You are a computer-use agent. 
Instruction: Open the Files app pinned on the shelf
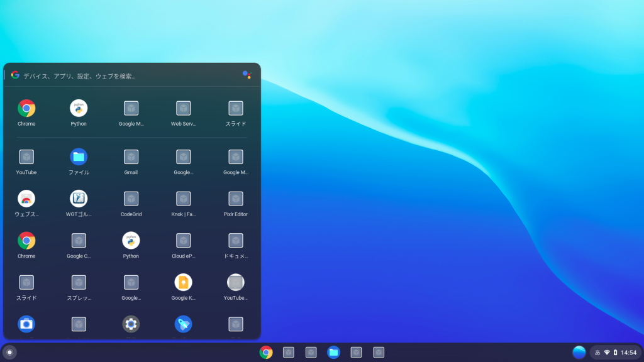pos(333,352)
